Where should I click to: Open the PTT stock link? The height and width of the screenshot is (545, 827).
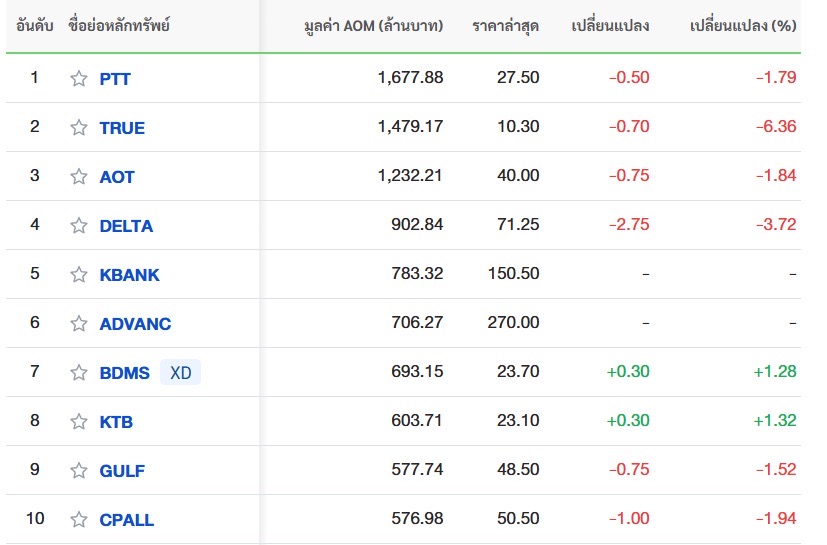(115, 79)
